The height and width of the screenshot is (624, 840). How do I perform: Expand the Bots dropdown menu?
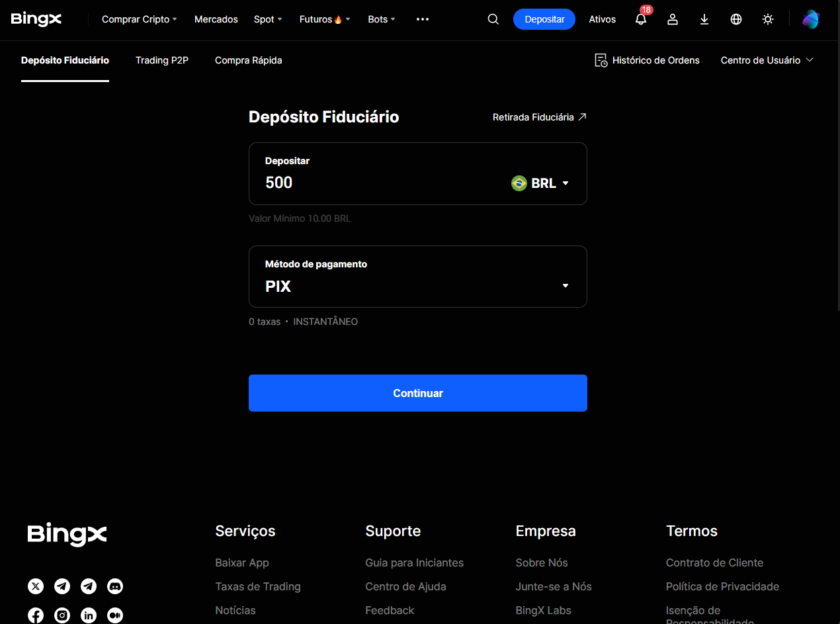pyautogui.click(x=382, y=19)
